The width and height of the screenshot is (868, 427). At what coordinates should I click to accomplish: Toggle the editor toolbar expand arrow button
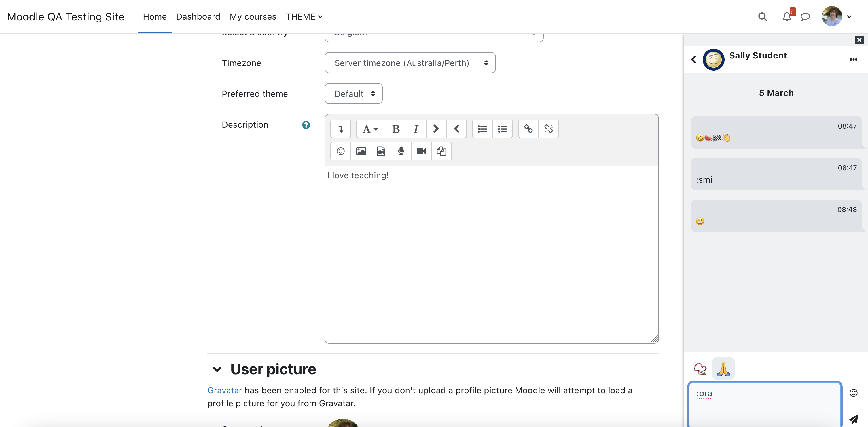click(340, 129)
